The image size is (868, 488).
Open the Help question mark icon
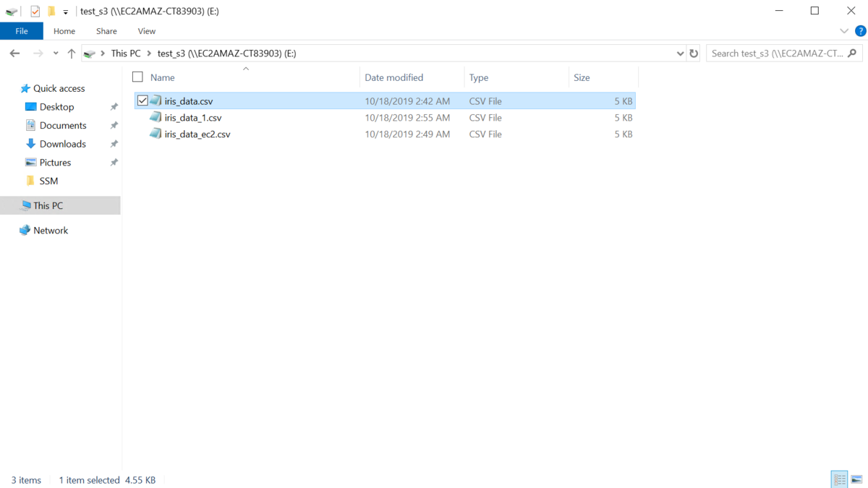coord(860,31)
